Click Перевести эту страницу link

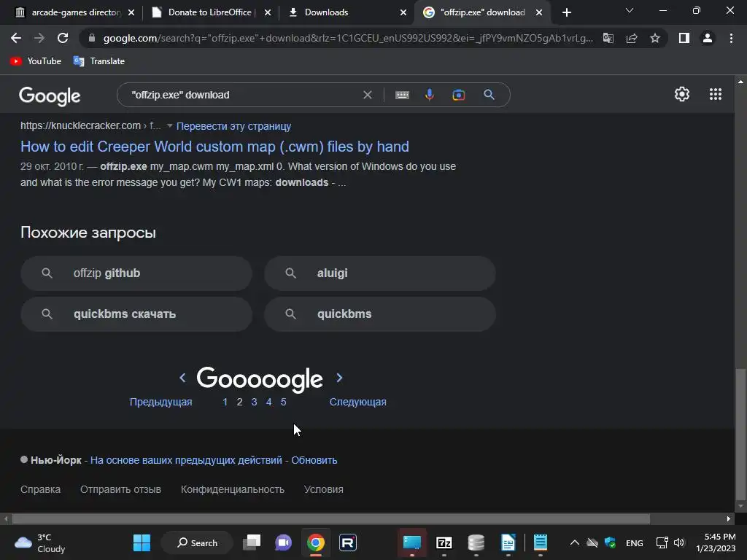pos(233,126)
